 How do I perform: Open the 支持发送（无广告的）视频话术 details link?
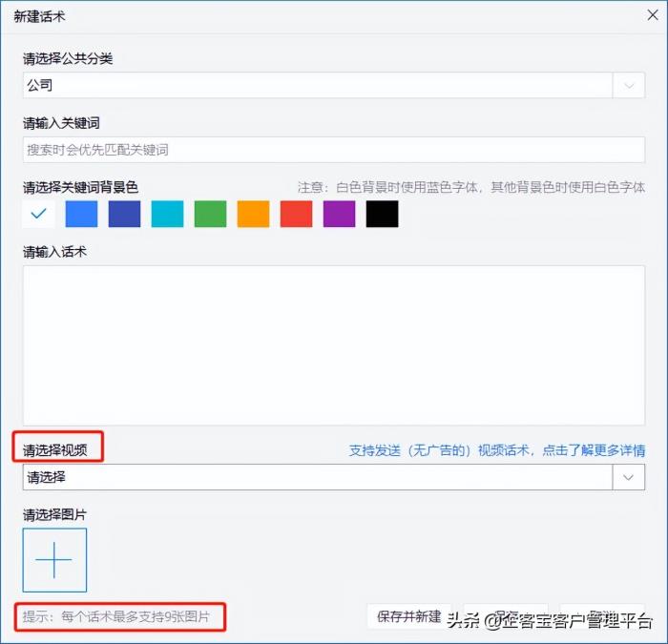pyautogui.click(x=496, y=450)
